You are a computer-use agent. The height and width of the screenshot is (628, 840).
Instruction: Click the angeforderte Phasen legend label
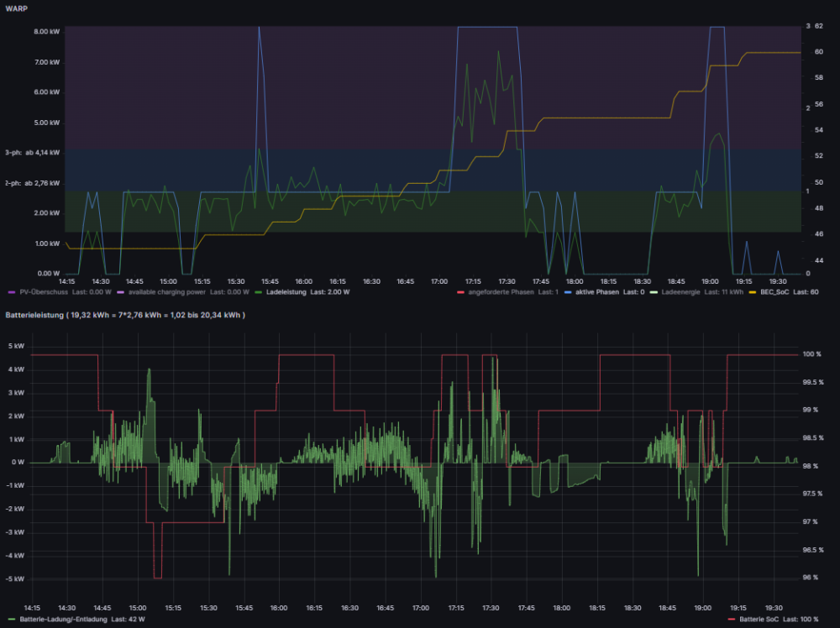pos(500,292)
